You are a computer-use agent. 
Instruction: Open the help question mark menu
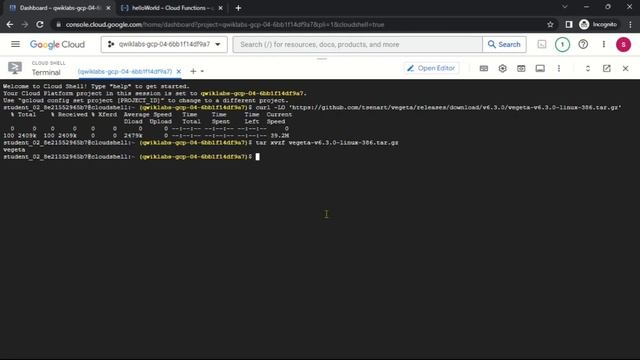[x=583, y=44]
